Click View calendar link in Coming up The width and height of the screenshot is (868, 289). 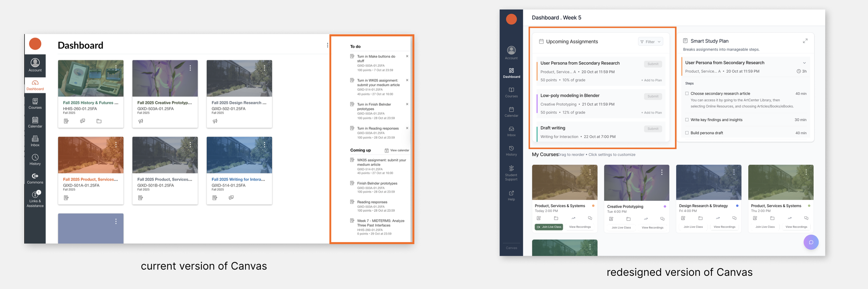click(x=397, y=150)
